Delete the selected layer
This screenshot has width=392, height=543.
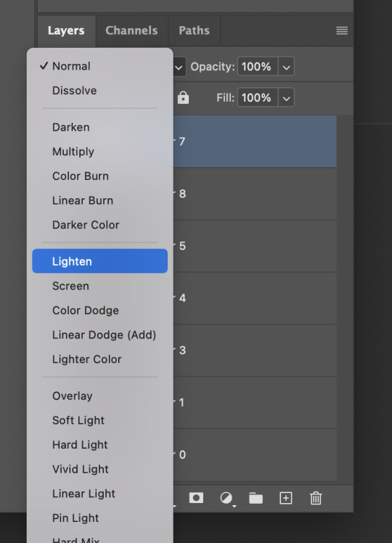pos(316,498)
